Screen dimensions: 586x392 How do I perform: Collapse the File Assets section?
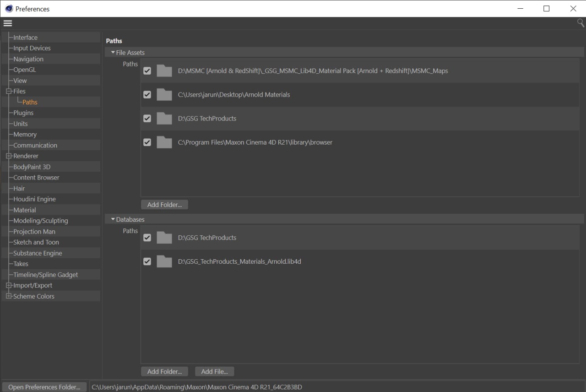tap(113, 53)
